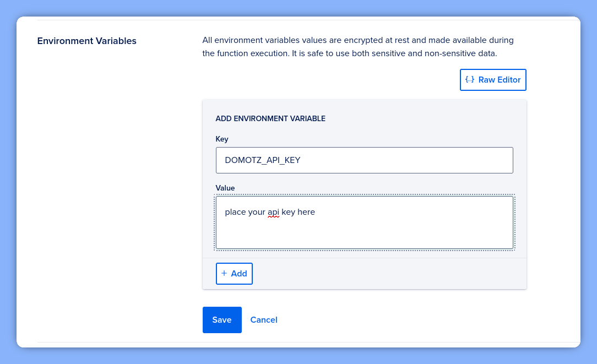Click the 'Save' label on the blue button

point(222,319)
